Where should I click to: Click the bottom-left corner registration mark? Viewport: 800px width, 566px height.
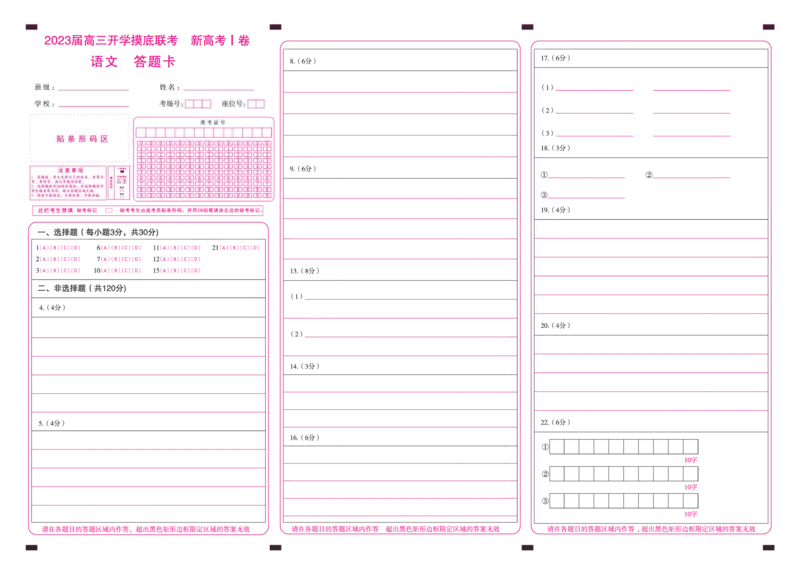[x=32, y=547]
